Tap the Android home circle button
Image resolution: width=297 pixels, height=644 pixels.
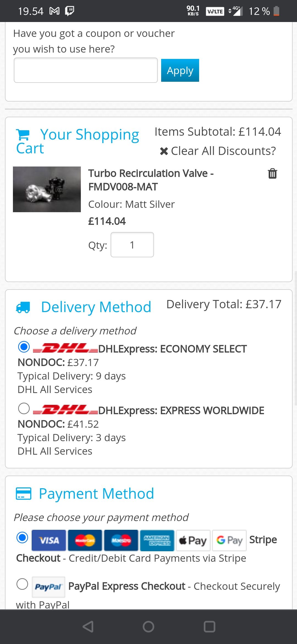(148, 627)
